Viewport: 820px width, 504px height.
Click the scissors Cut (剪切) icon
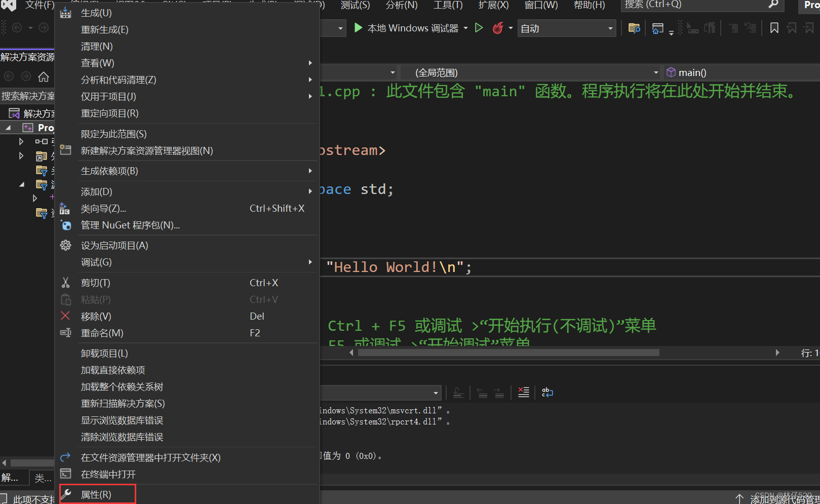click(x=65, y=283)
